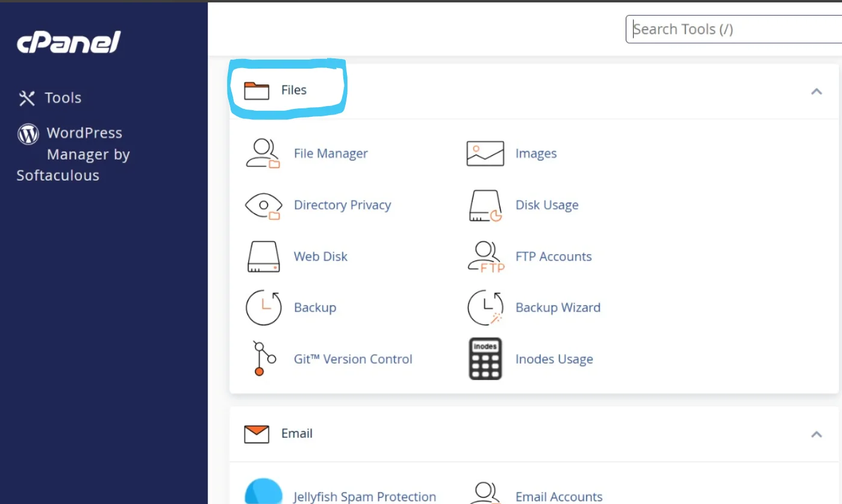The height and width of the screenshot is (504, 842).
Task: Open the Backup clock icon
Action: pos(264,308)
